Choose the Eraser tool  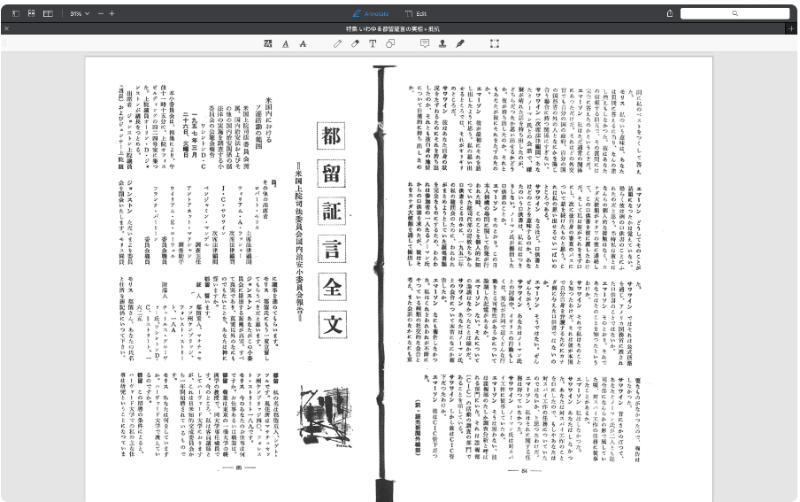pyautogui.click(x=355, y=44)
